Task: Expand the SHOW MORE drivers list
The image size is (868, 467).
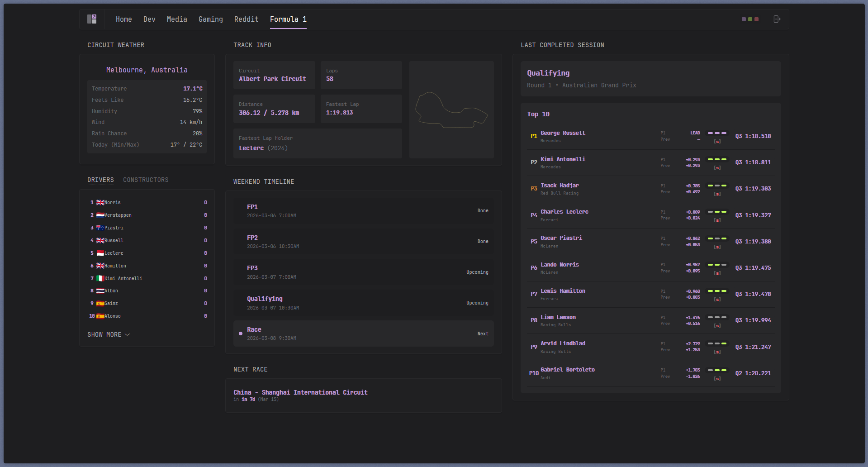Action: 109,334
